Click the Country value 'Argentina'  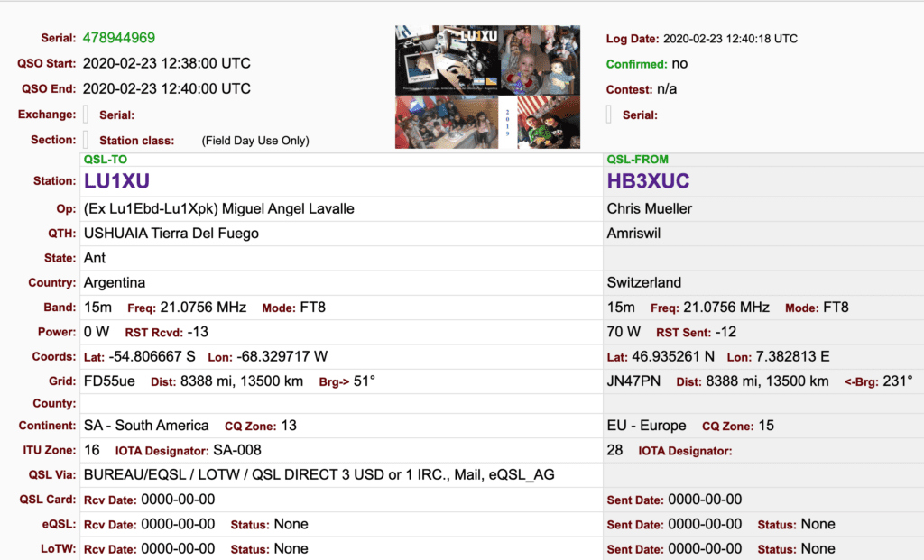click(115, 282)
